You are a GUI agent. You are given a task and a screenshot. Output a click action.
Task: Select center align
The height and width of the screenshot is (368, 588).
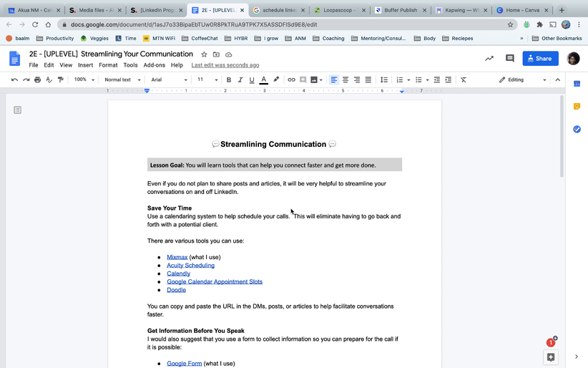click(346, 79)
